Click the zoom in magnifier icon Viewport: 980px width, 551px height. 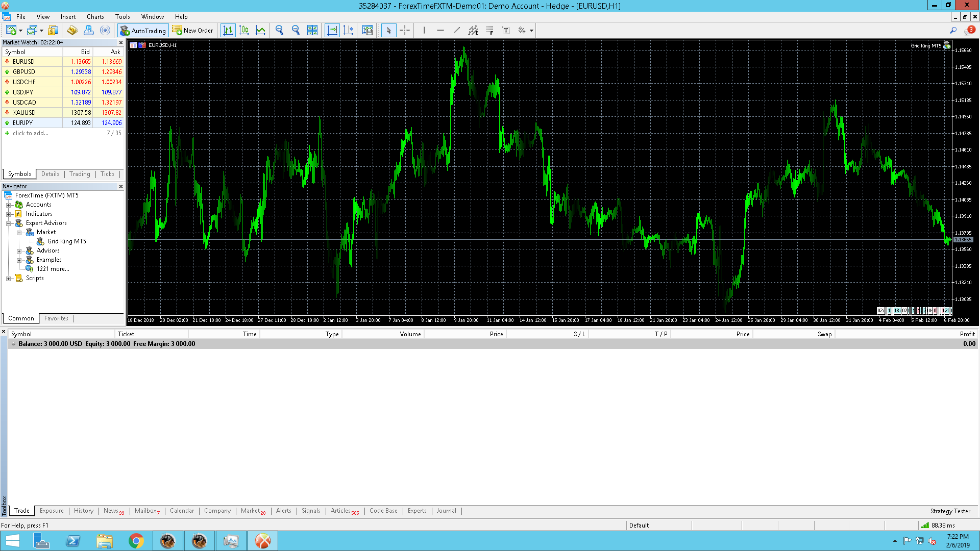click(x=279, y=31)
